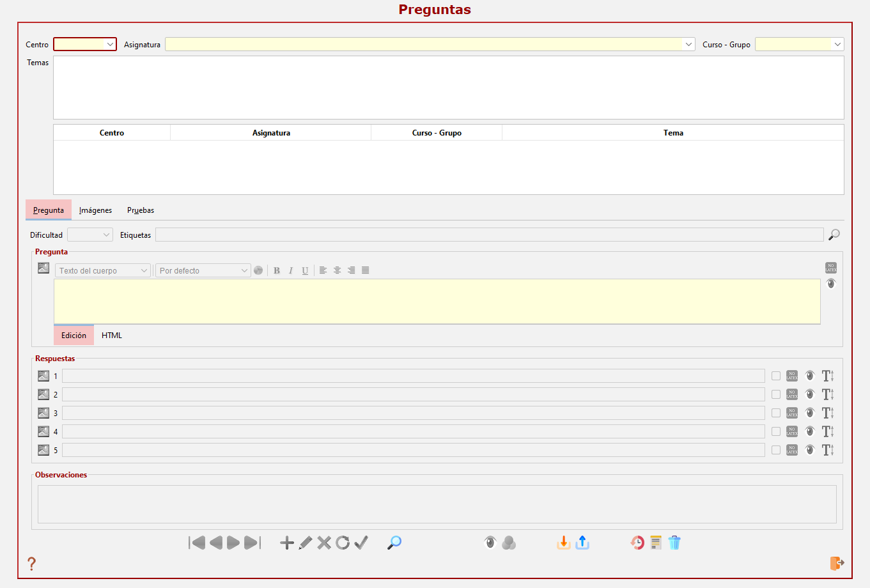Switch to the Pregunta tab
Image resolution: width=870 pixels, height=588 pixels.
click(49, 210)
